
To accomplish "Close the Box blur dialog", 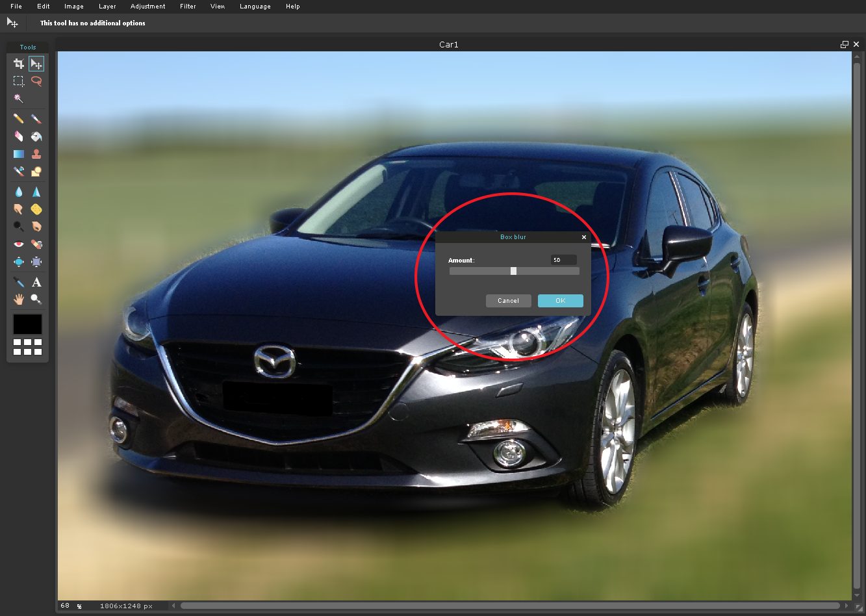I will pyautogui.click(x=584, y=237).
